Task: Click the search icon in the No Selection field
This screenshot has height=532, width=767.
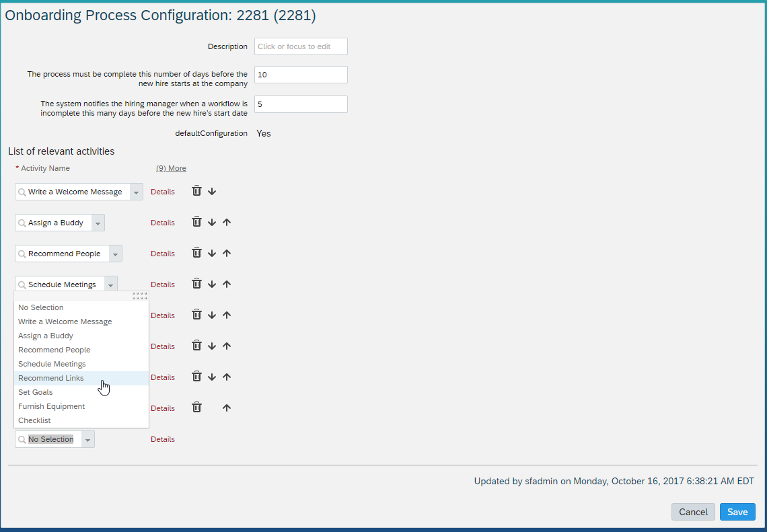Action: (22, 440)
